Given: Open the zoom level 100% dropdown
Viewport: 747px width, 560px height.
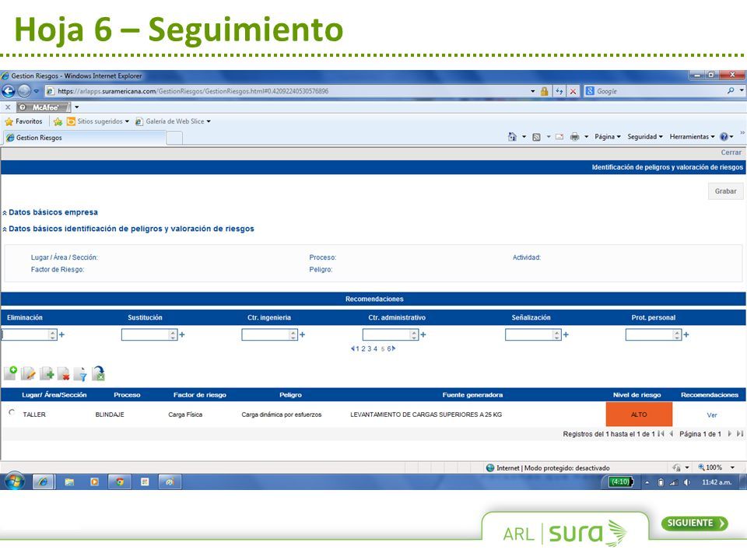Looking at the screenshot, I should click(x=733, y=467).
